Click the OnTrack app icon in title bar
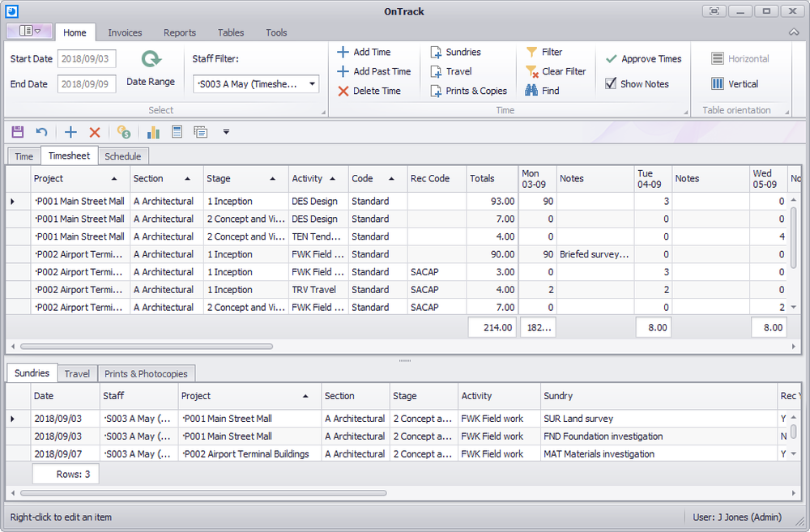Image resolution: width=810 pixels, height=532 pixels. pos(12,11)
